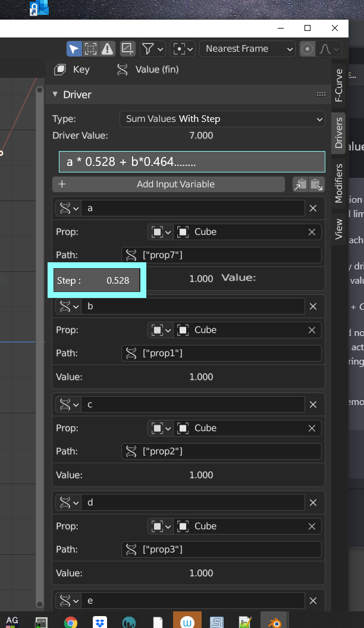Open the funnel Filters popover
The image size is (364, 628).
click(x=153, y=49)
